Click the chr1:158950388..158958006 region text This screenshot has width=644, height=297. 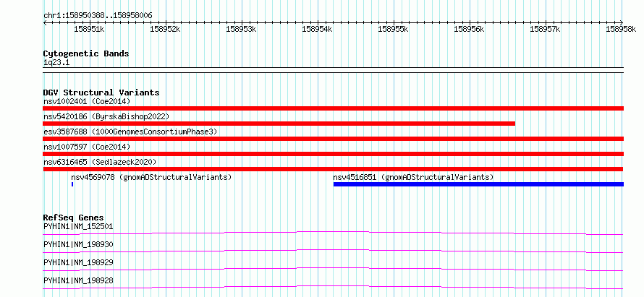[x=98, y=16]
